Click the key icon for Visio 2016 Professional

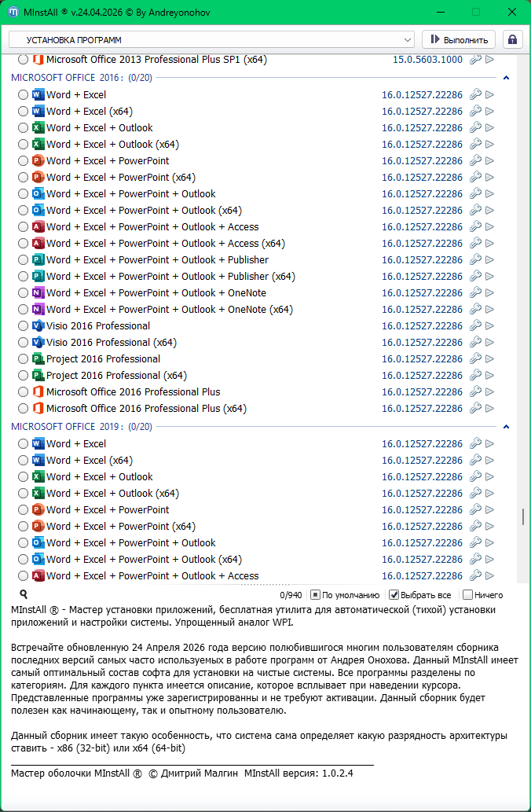pos(475,326)
